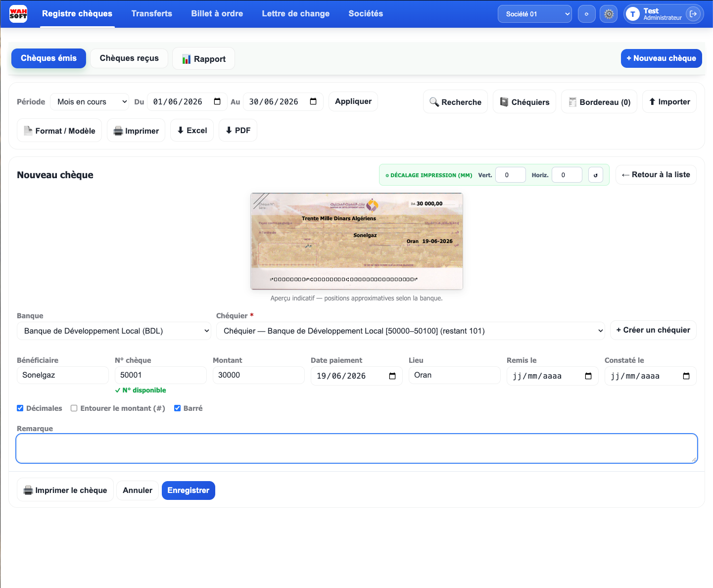Click the Importer upload button
The width and height of the screenshot is (713, 588).
coord(669,101)
